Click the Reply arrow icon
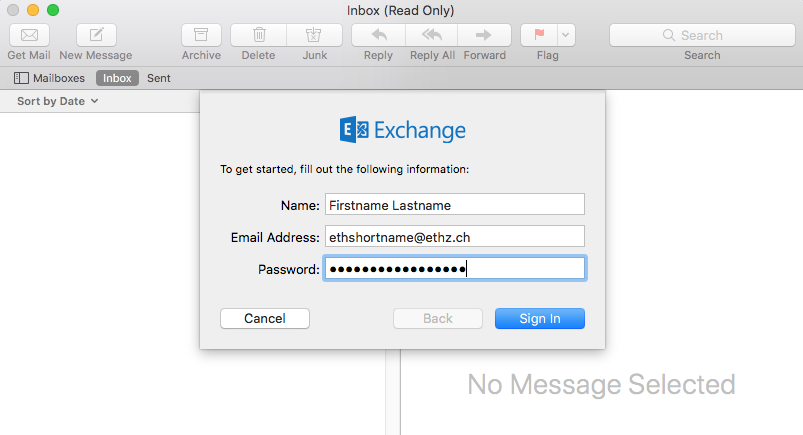803x435 pixels. 379,35
